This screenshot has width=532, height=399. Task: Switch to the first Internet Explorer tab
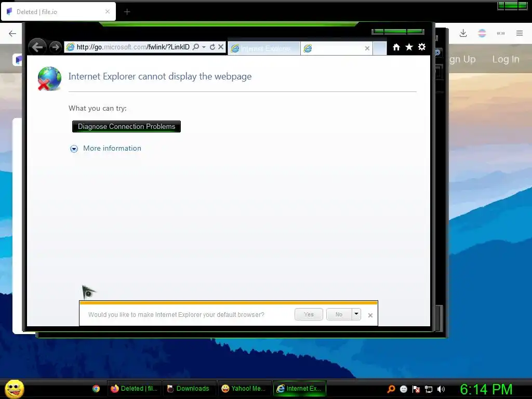pos(264,48)
